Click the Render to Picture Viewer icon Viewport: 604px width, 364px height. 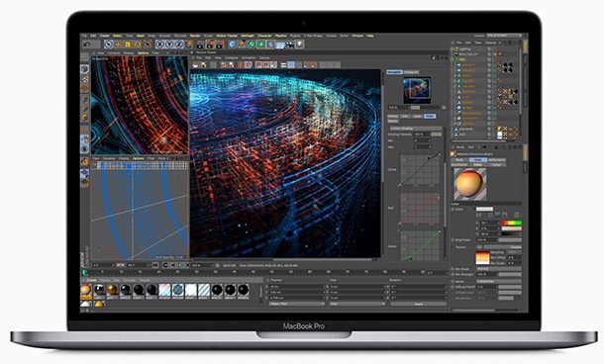coord(210,45)
